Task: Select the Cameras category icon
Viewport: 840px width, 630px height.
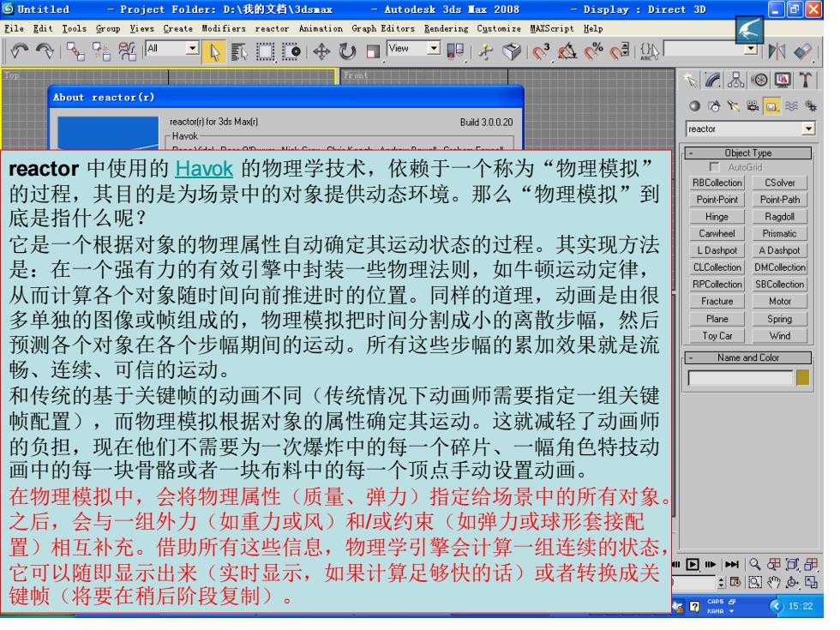Action: click(x=753, y=106)
